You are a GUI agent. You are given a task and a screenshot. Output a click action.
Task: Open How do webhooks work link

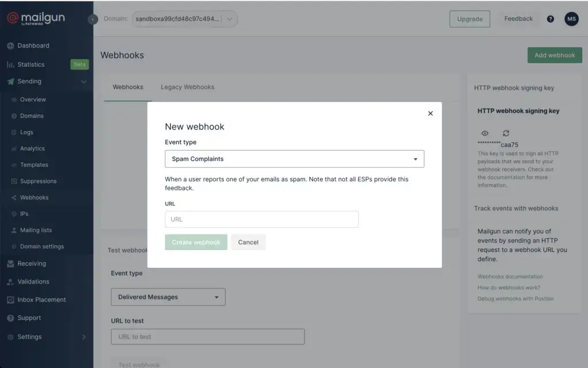coord(509,287)
